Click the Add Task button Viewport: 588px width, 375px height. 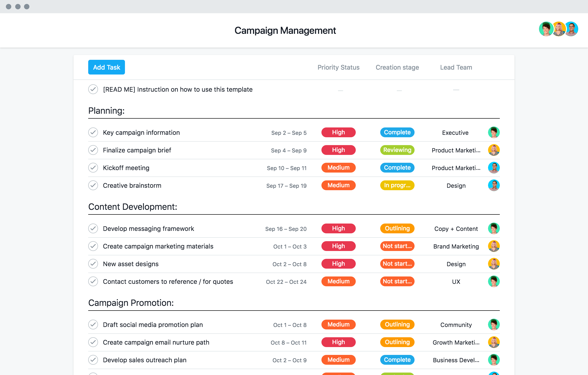106,67
